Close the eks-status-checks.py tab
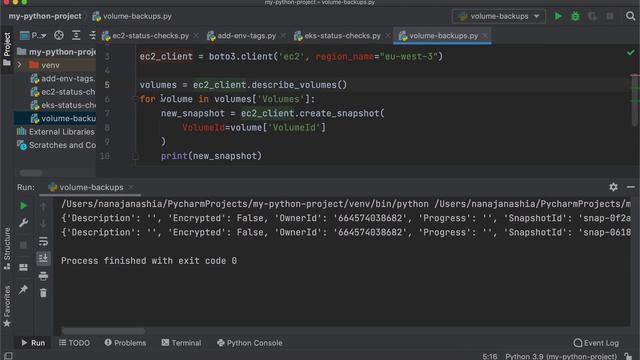640x360 pixels. (x=388, y=36)
